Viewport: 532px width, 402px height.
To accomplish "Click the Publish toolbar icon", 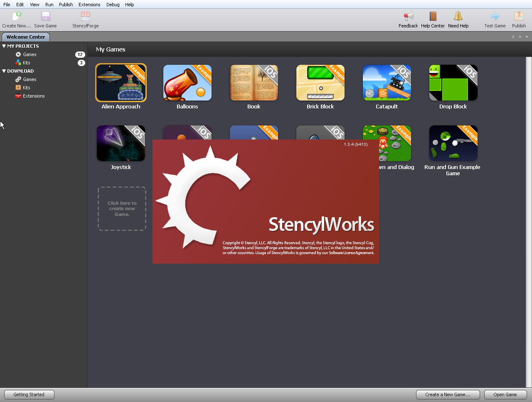I will coord(519,16).
